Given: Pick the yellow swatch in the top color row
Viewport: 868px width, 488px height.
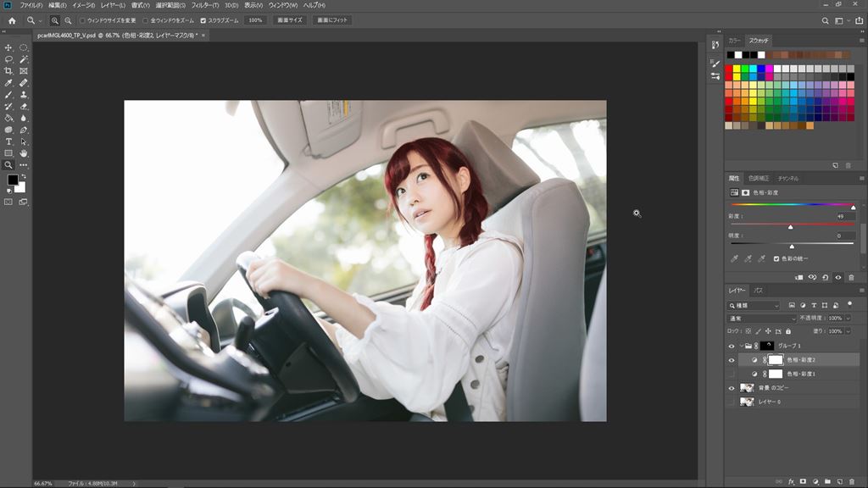Looking at the screenshot, I should pyautogui.click(x=737, y=69).
